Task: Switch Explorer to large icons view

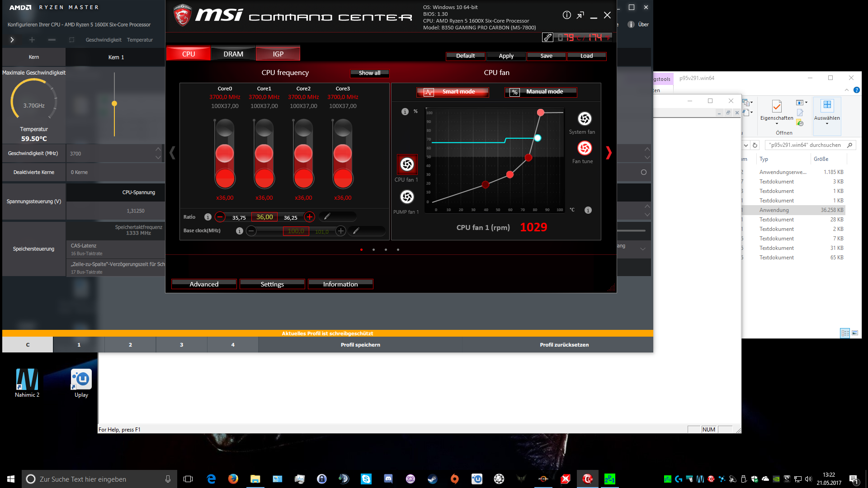Action: tap(855, 333)
